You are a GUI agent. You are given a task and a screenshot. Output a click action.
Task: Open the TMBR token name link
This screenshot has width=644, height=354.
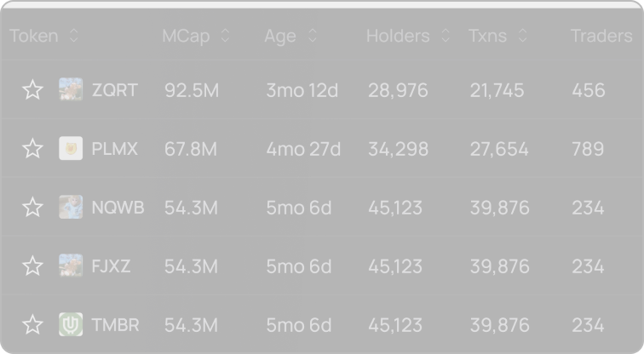coord(115,325)
